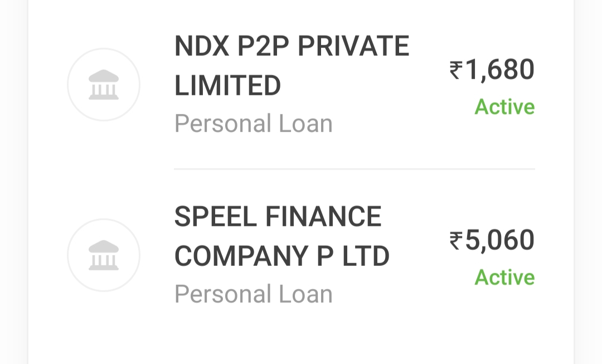Viewport: 602px width, 364px height.
Task: Click Personal Loan label under Speel Finance
Action: pos(254,294)
